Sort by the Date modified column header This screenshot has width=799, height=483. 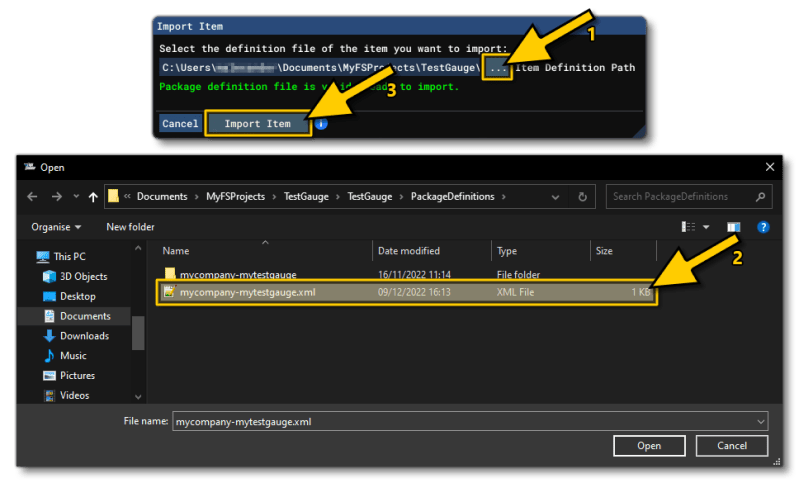(409, 251)
